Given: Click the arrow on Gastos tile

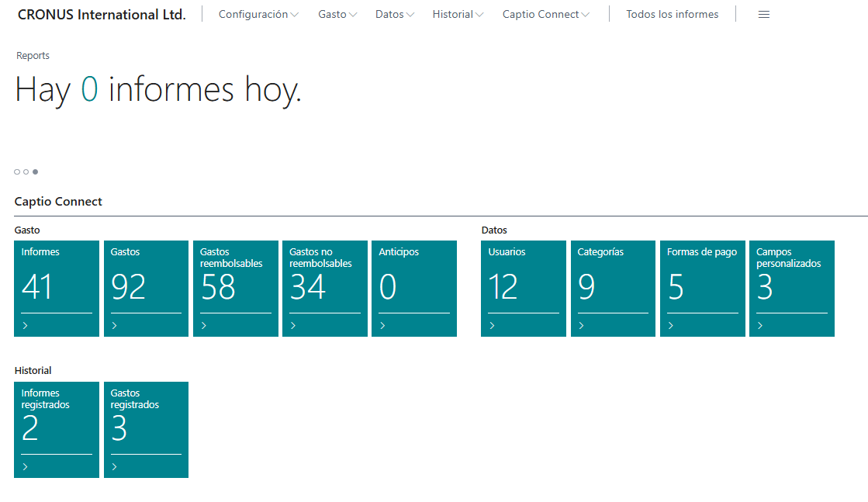Looking at the screenshot, I should pos(115,326).
